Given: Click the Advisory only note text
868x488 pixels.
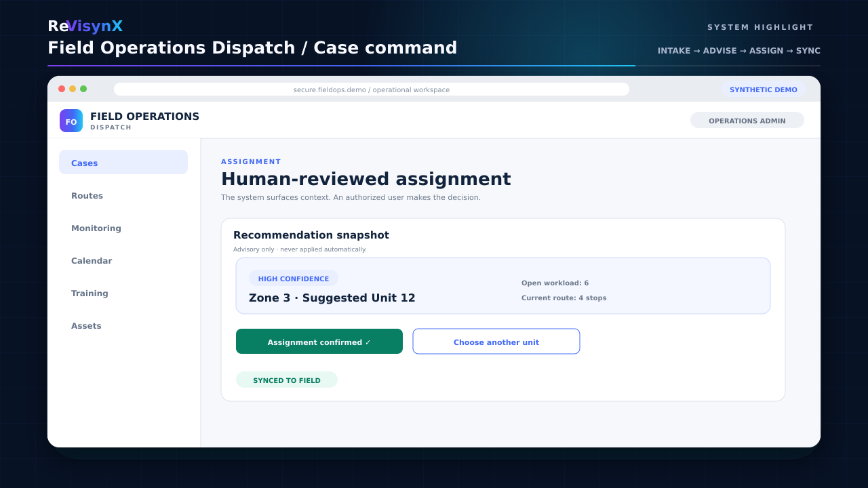Looking at the screenshot, I should pyautogui.click(x=300, y=249).
